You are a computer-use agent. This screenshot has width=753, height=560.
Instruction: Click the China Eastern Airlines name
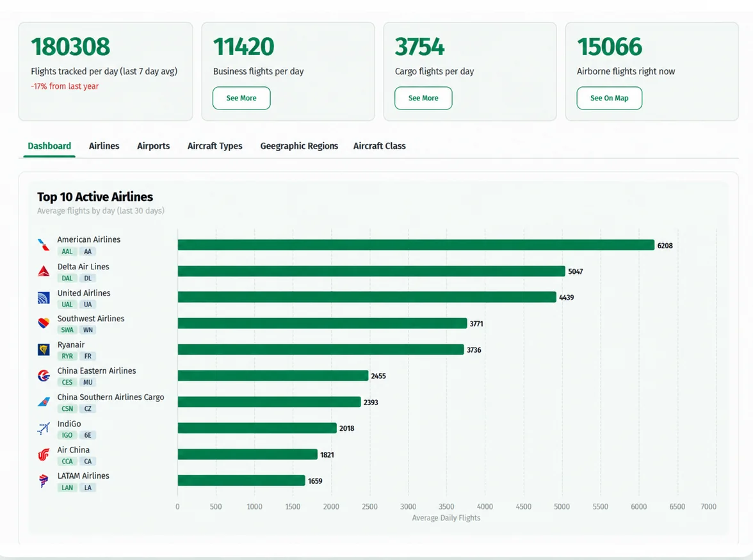(97, 371)
